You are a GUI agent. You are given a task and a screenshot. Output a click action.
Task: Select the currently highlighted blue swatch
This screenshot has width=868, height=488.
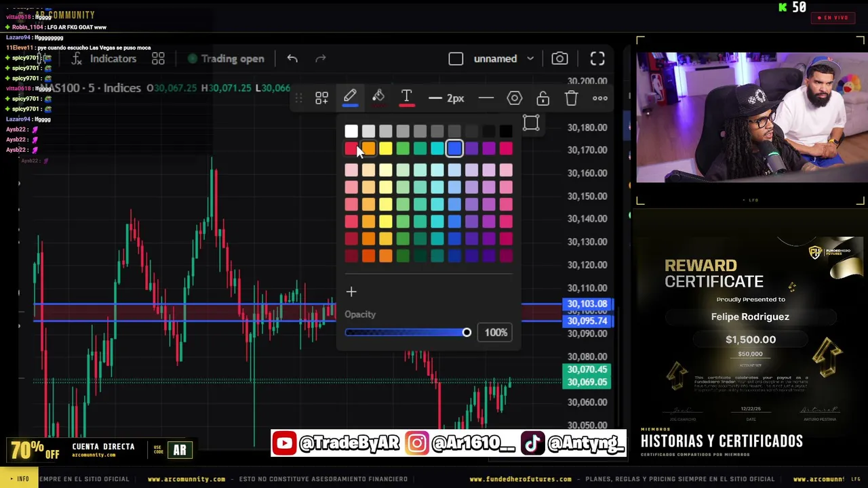pyautogui.click(x=454, y=148)
